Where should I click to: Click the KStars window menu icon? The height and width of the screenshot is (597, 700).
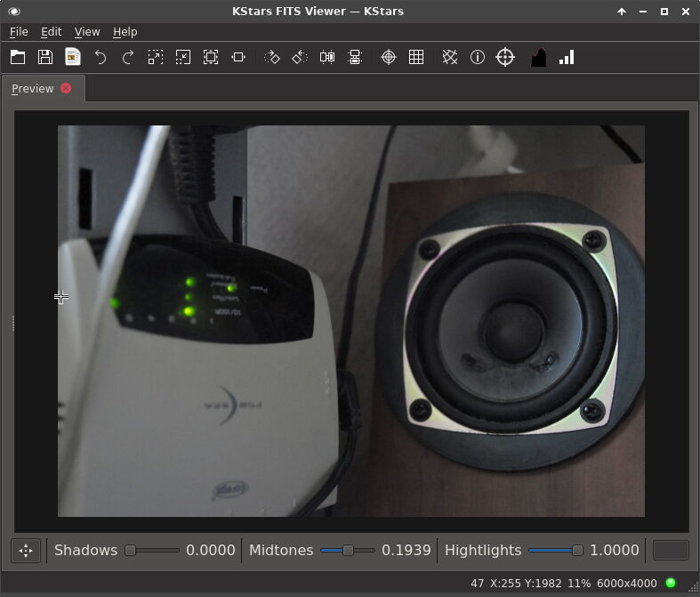[14, 12]
